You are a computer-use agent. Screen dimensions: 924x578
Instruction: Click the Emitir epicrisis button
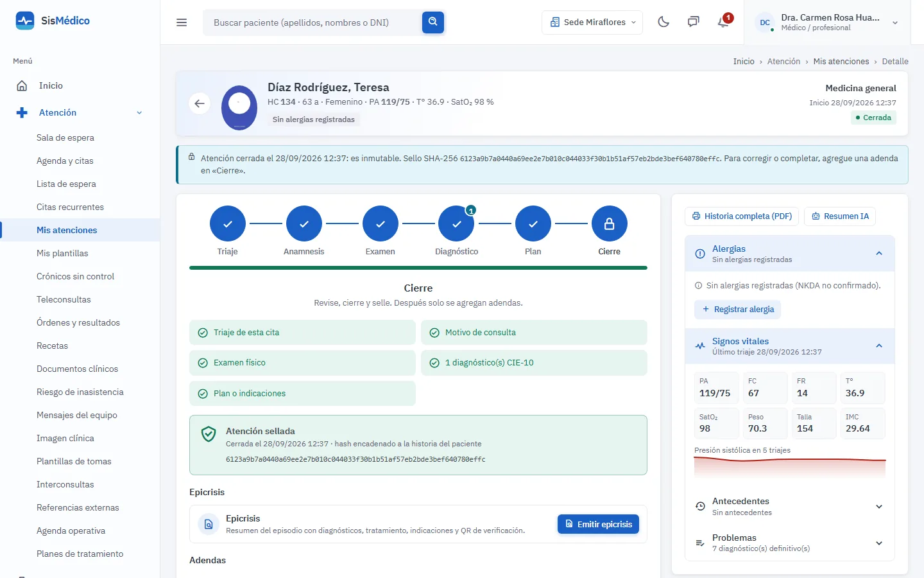[598, 524]
